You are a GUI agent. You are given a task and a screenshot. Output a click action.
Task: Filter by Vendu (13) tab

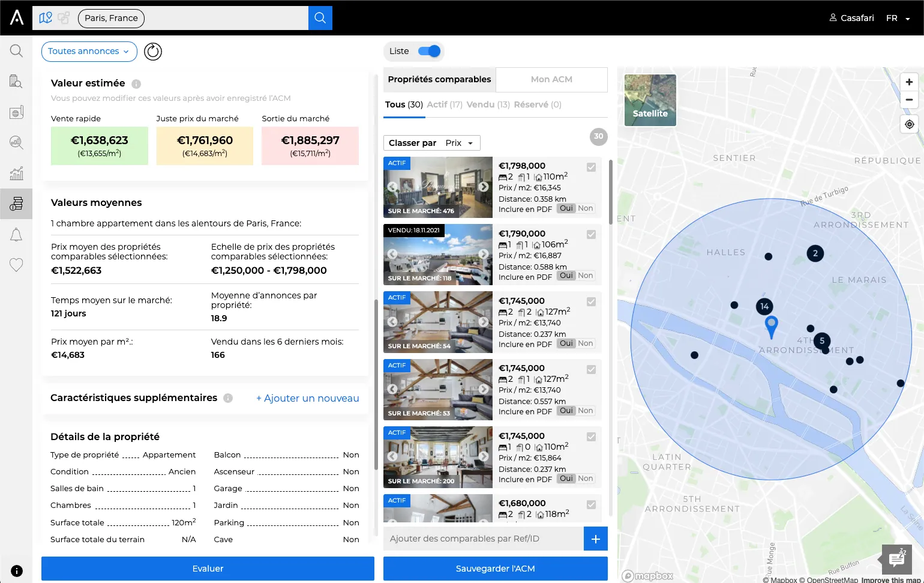[488, 104]
